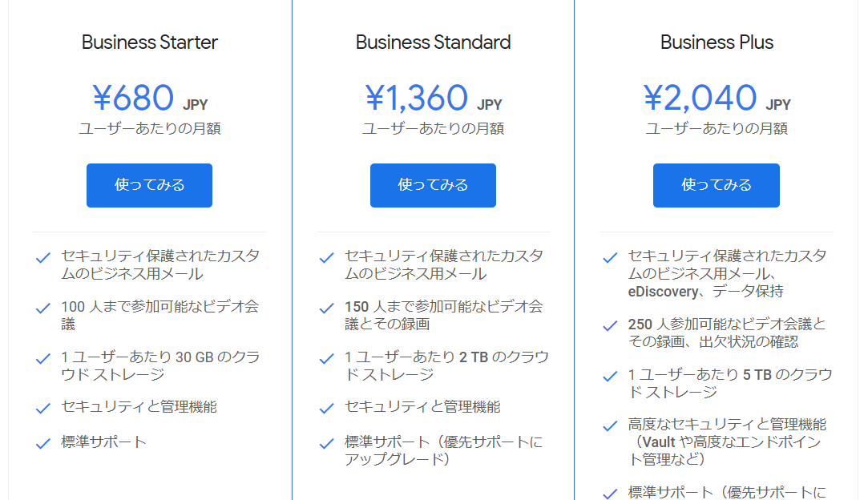
Task: Click the ¥680 JPY price
Action: [150, 98]
